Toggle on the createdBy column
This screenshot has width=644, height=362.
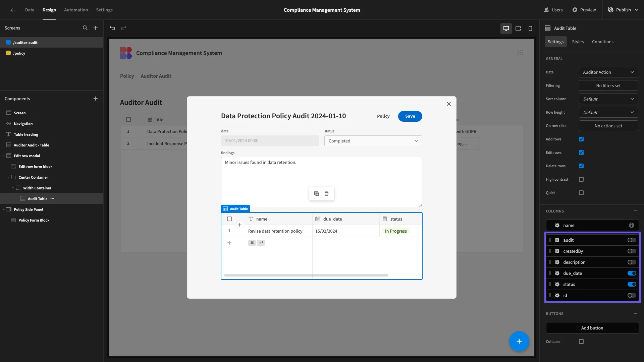click(x=632, y=251)
